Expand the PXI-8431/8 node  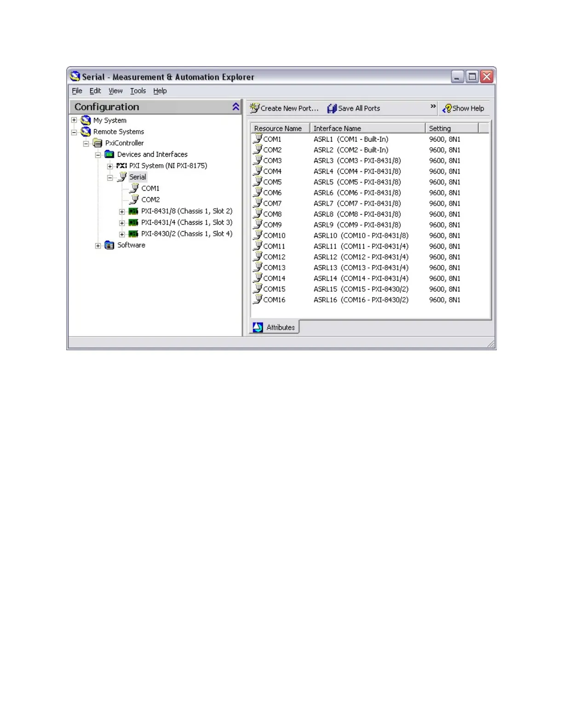122,211
